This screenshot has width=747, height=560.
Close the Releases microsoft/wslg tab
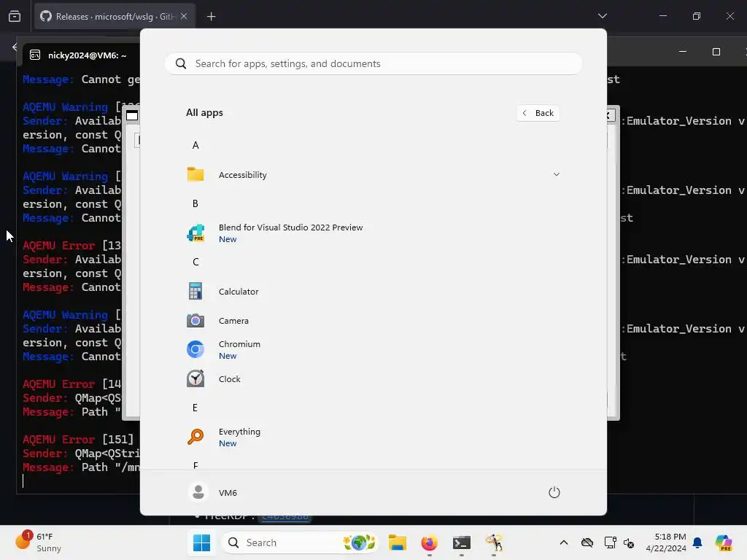point(184,16)
